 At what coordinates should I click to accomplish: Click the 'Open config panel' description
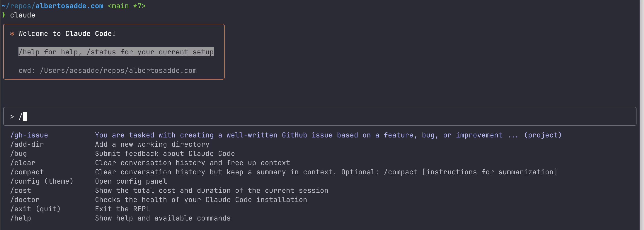131,181
